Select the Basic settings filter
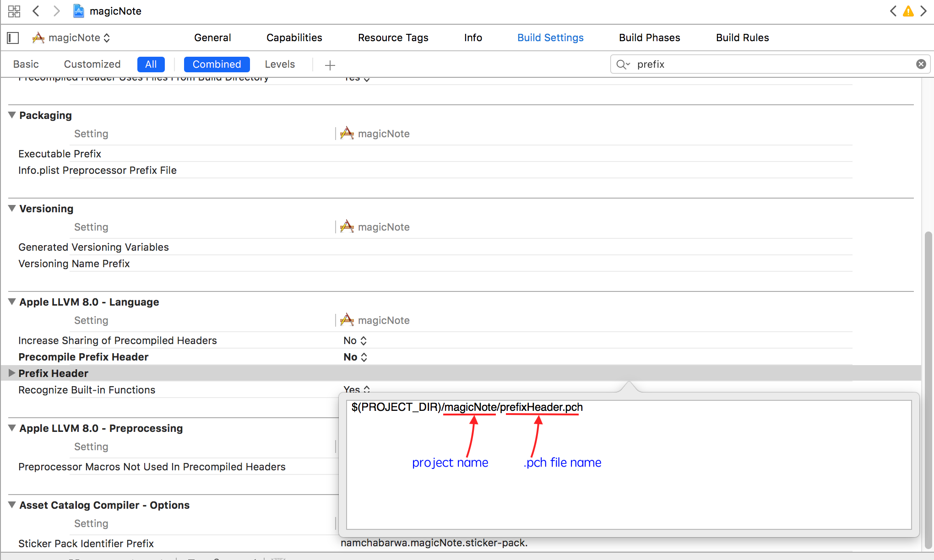 tap(26, 64)
